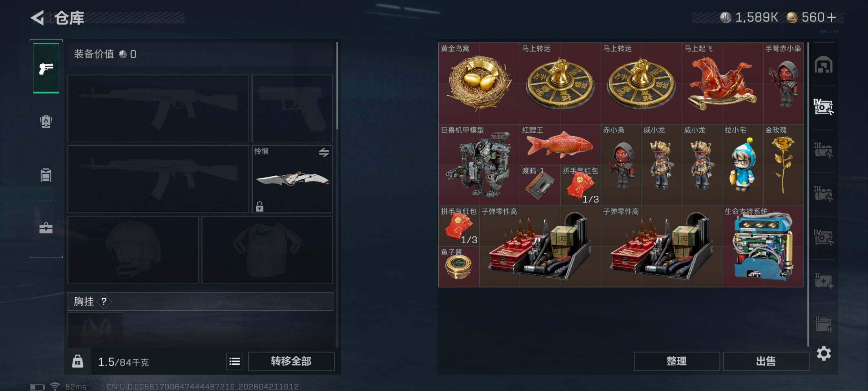Open the briefcase safe-box sidebar icon
868x391 pixels.
(x=46, y=228)
